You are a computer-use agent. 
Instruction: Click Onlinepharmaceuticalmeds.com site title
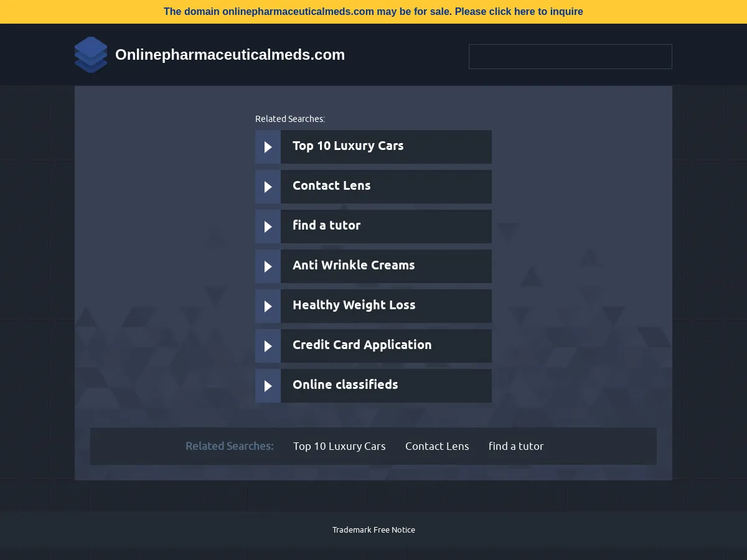pos(230,55)
